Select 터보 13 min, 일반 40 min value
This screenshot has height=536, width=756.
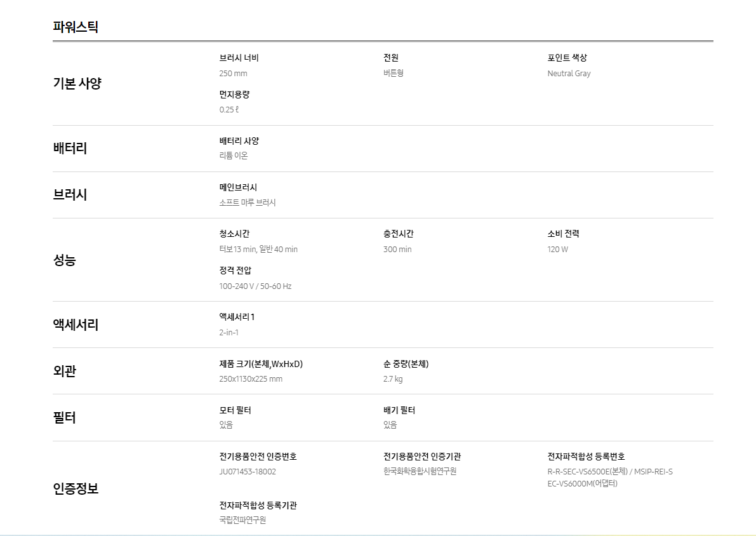click(258, 250)
